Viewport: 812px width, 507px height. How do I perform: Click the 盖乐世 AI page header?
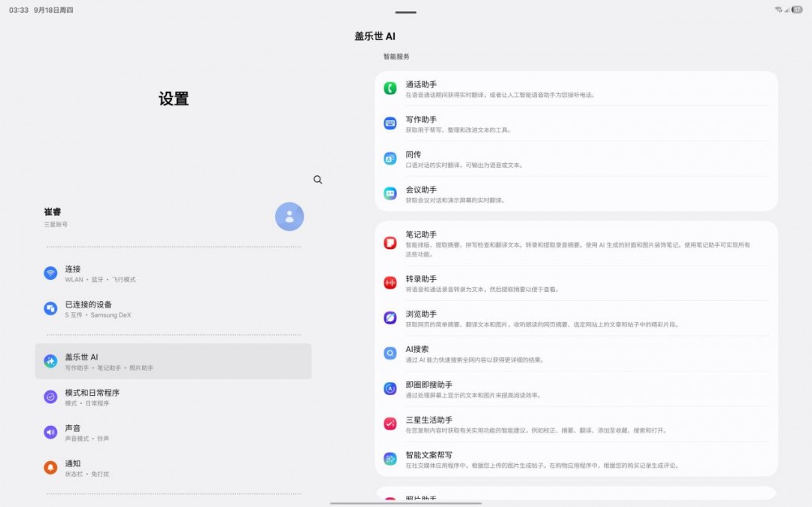coord(375,36)
